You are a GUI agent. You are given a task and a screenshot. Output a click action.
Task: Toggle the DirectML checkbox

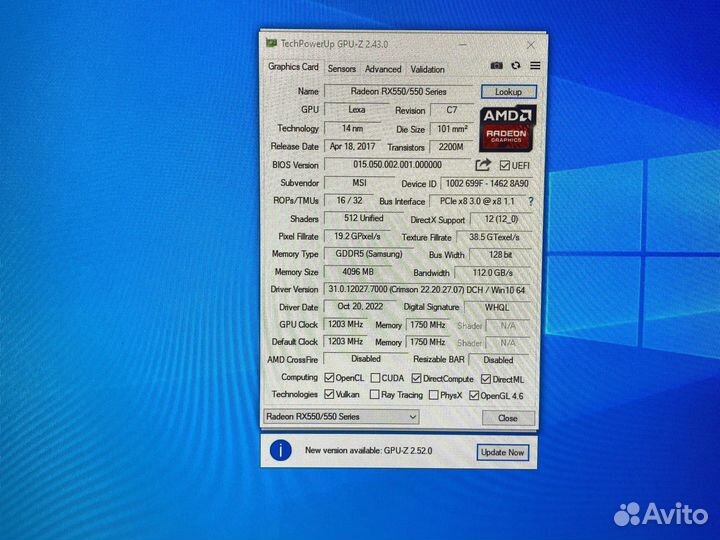point(486,379)
